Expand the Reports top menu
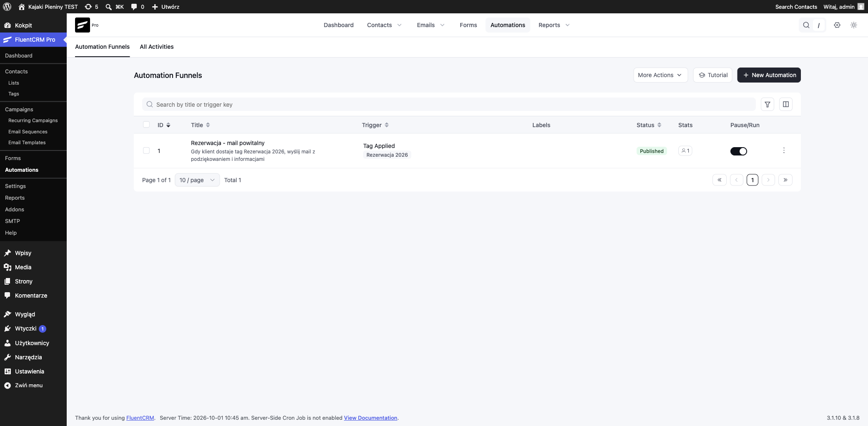 click(554, 25)
